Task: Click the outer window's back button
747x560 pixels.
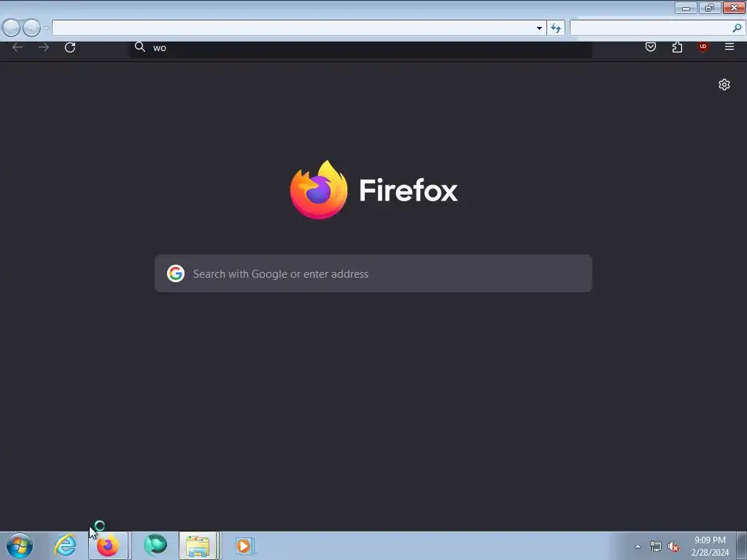Action: (x=12, y=28)
